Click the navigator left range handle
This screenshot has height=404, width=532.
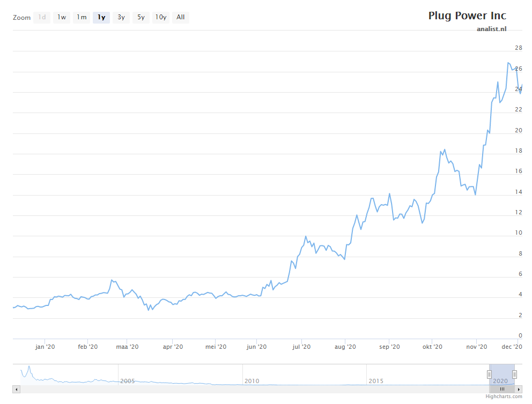pyautogui.click(x=489, y=374)
